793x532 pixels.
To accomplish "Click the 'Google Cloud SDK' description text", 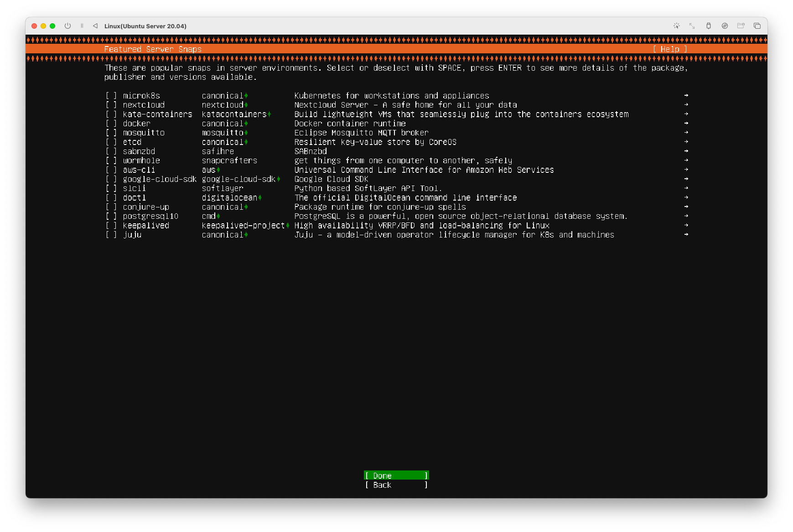I will (x=331, y=179).
